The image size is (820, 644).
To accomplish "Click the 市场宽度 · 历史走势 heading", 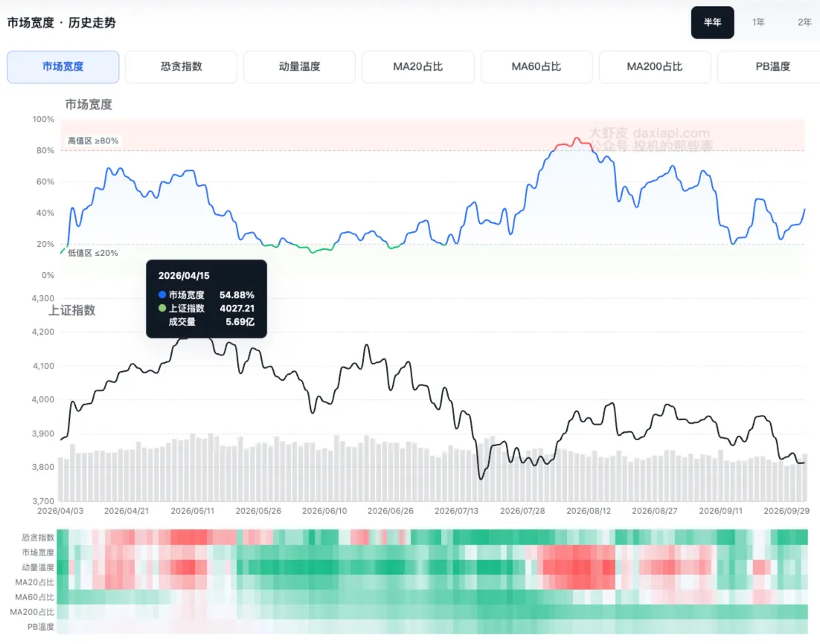I will [x=61, y=22].
